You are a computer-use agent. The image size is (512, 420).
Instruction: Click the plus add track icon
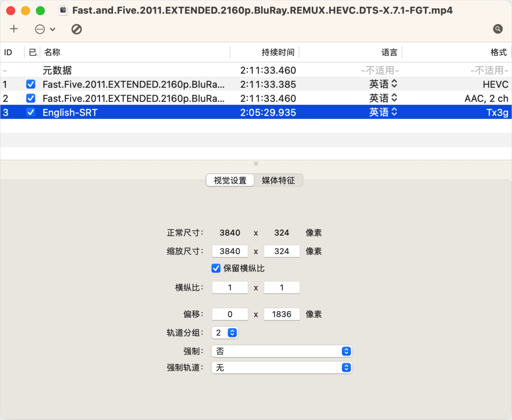[14, 29]
